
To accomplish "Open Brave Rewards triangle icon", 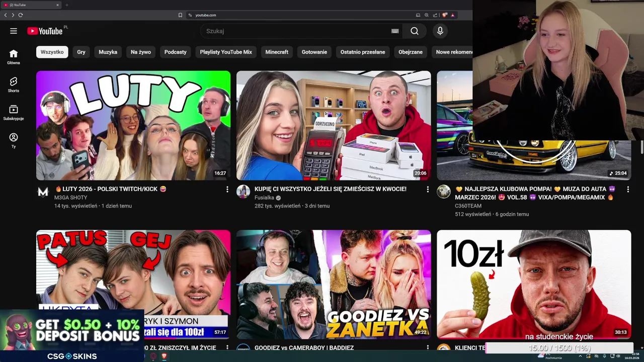I will pyautogui.click(x=453, y=15).
